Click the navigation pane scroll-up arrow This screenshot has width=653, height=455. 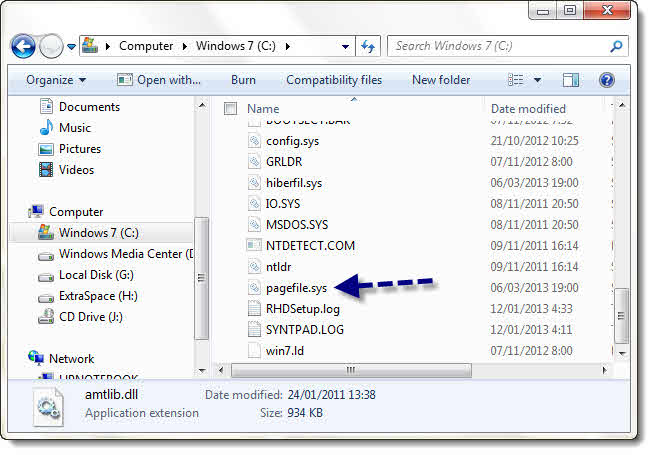click(x=202, y=105)
